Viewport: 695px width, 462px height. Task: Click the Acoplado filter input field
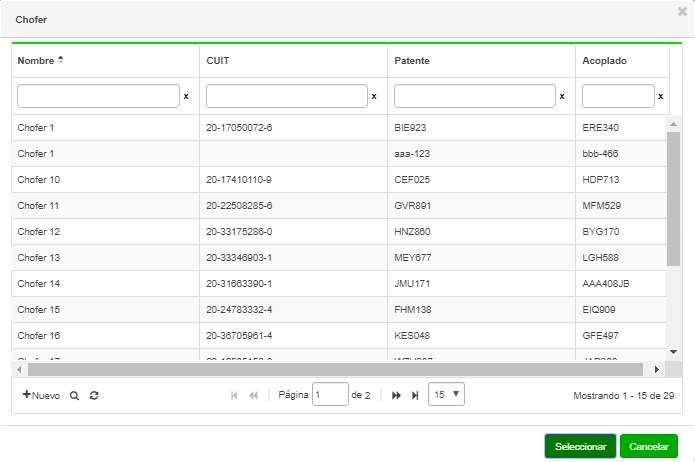click(618, 96)
